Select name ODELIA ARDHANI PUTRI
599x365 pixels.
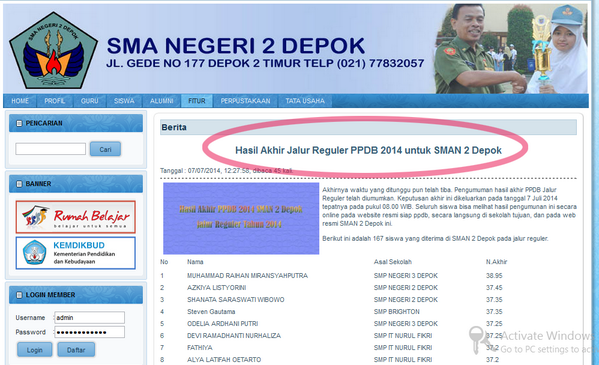pos(222,324)
